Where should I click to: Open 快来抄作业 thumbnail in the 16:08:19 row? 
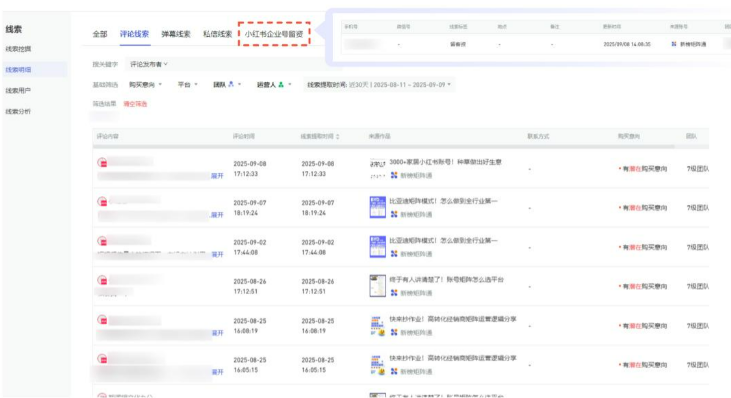tap(378, 326)
